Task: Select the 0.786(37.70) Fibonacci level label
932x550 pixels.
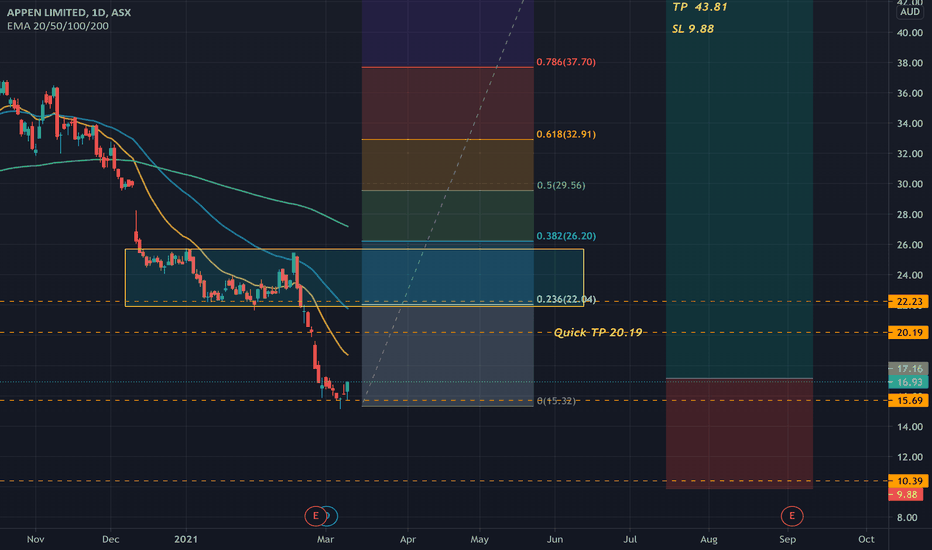Action: pyautogui.click(x=566, y=62)
